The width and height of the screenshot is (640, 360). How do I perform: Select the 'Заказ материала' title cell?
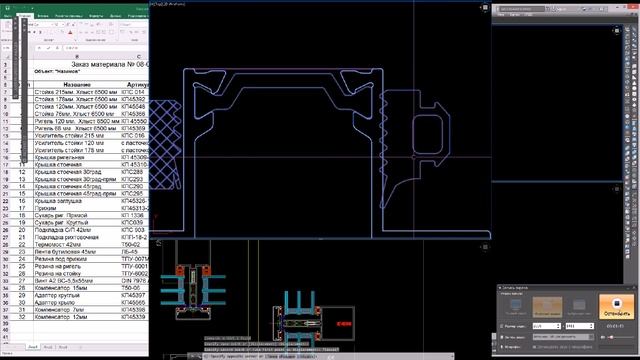click(x=110, y=64)
